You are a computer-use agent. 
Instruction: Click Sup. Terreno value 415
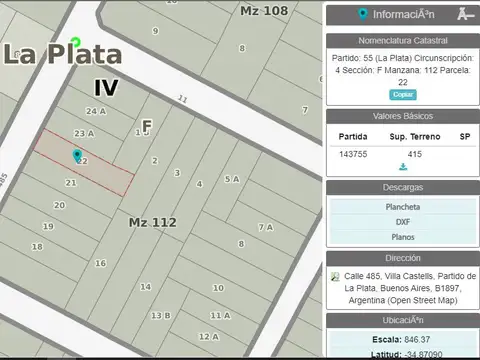click(415, 154)
